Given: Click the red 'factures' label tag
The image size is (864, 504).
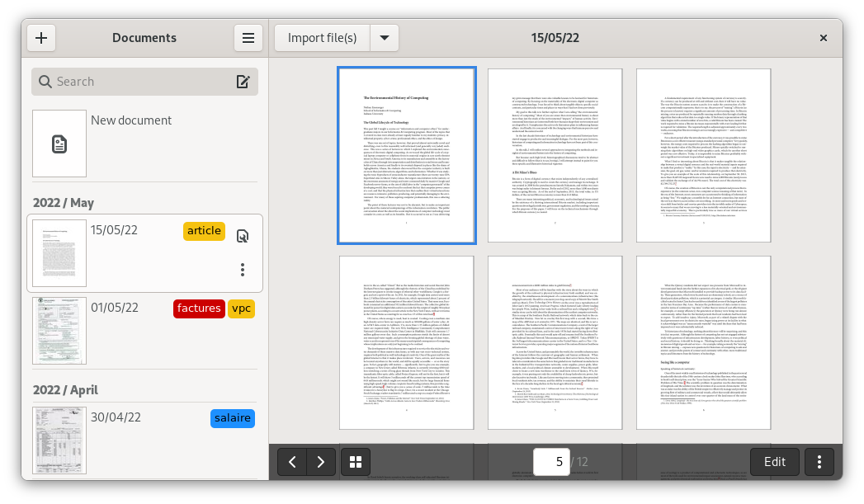Looking at the screenshot, I should coord(199,309).
